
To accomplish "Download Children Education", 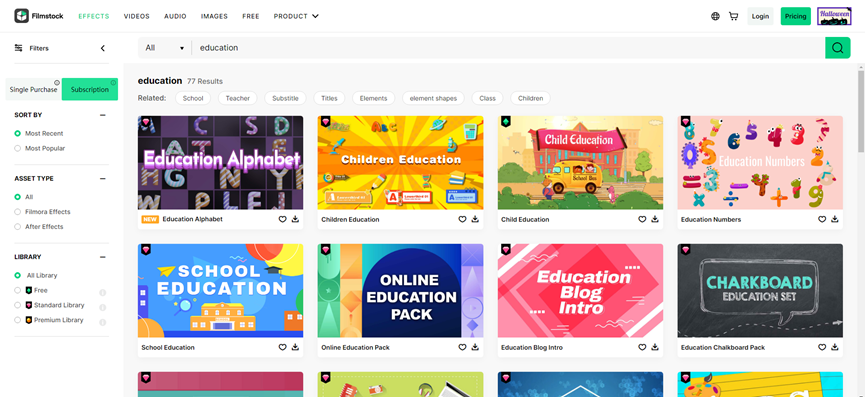I will pos(475,219).
